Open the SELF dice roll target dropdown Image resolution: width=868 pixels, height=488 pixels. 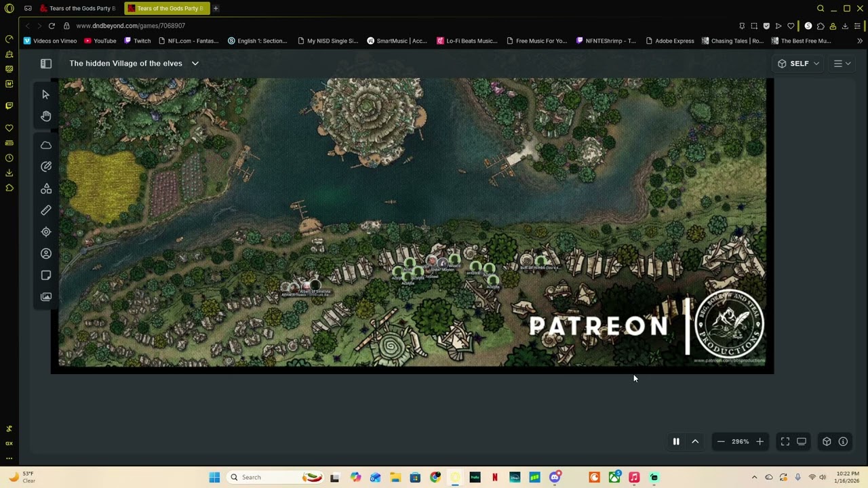(799, 63)
